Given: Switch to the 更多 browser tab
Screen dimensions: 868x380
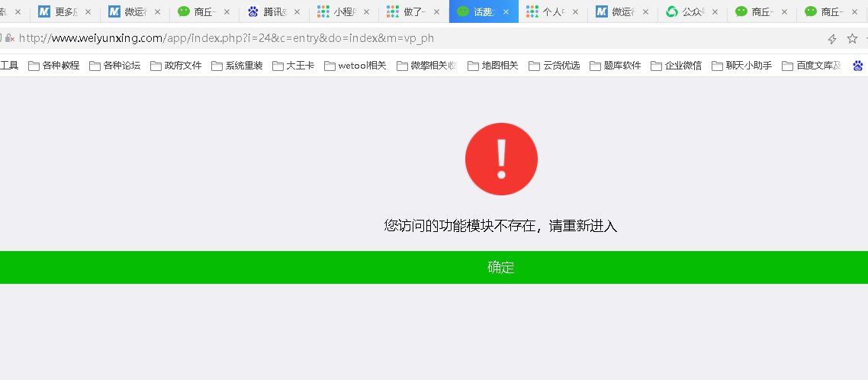Looking at the screenshot, I should tap(65, 11).
